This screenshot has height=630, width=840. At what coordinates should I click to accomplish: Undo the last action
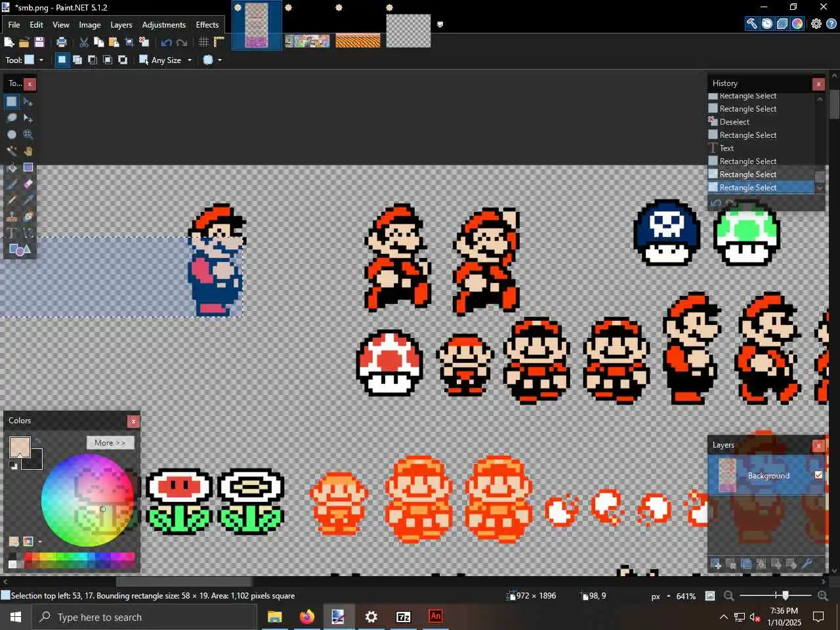(167, 42)
